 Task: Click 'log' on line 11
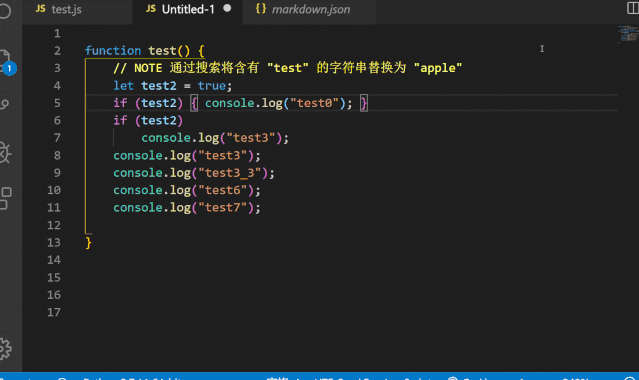(x=180, y=208)
